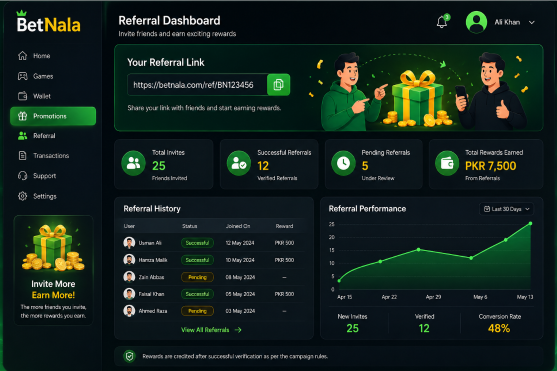Click the calendar icon in Last 30 Days
The width and height of the screenshot is (557, 371).
487,209
